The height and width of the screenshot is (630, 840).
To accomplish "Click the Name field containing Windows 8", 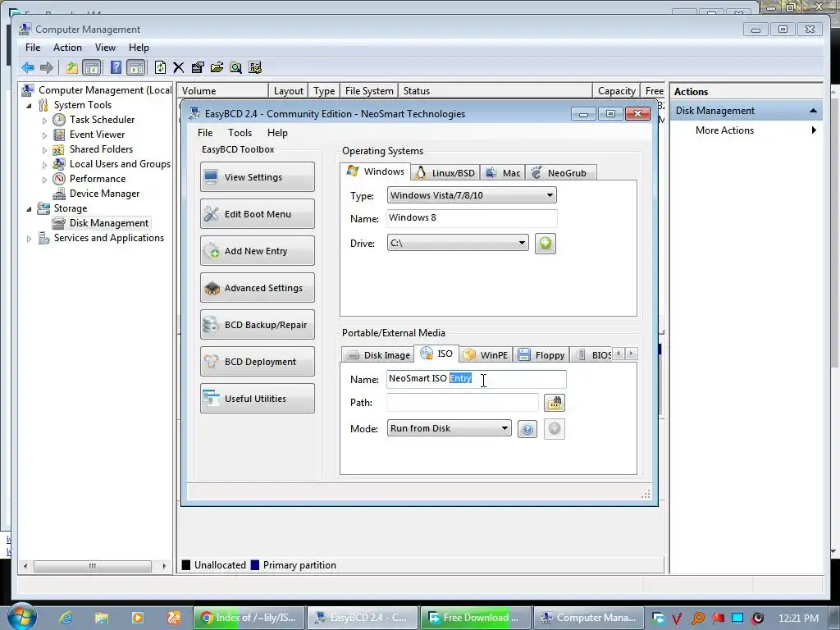I will pyautogui.click(x=472, y=218).
